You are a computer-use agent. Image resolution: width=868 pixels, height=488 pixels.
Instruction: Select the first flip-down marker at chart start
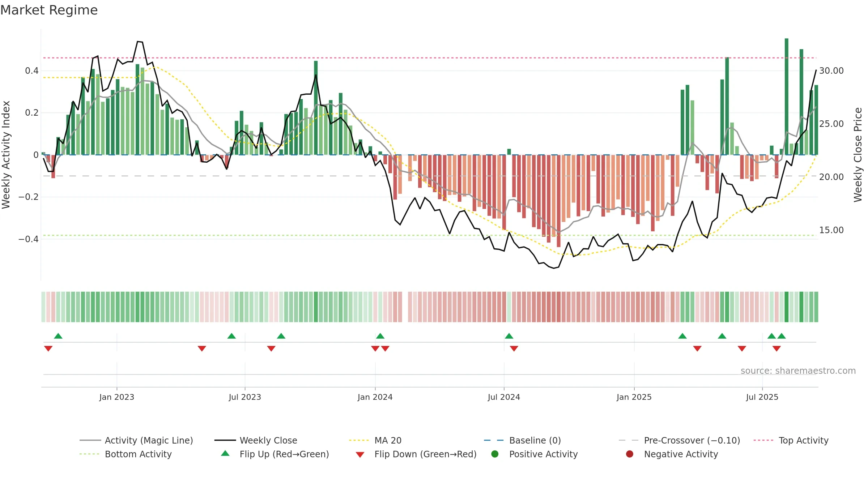point(48,348)
